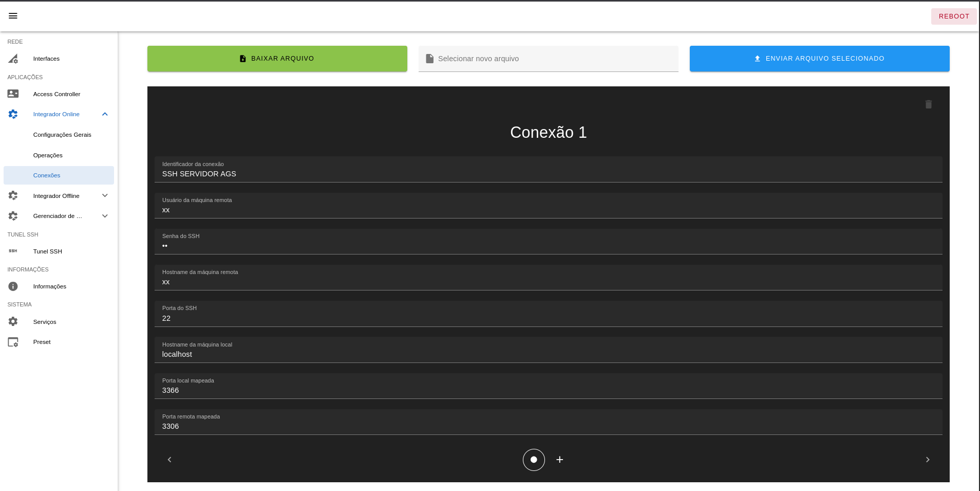
Task: Click the Serviços gear icon
Action: (x=13, y=322)
